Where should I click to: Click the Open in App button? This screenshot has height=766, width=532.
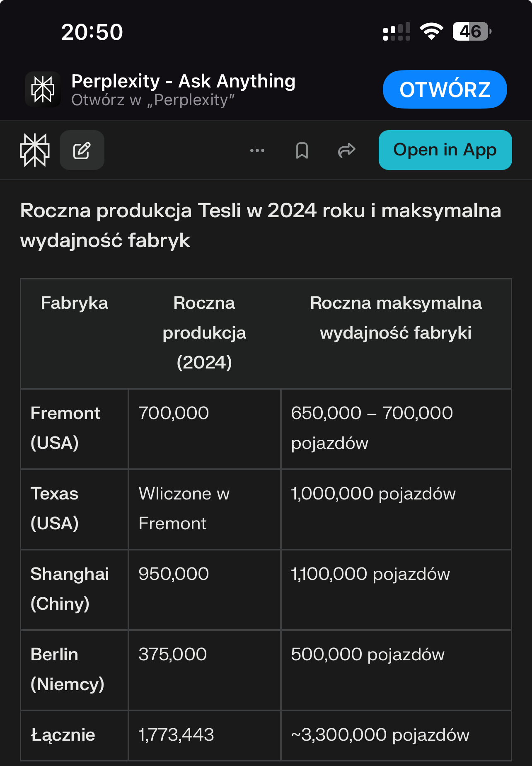pos(445,150)
